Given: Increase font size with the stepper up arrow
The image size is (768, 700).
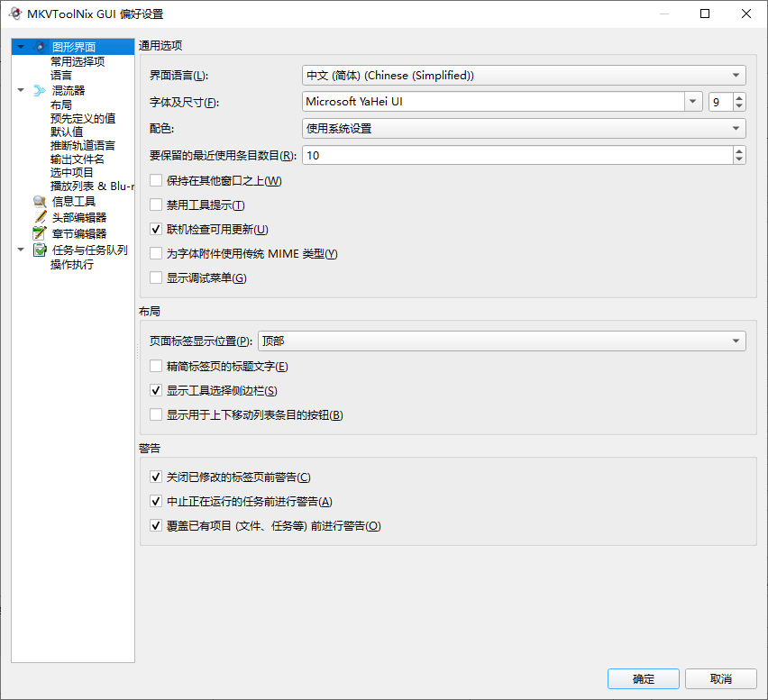Looking at the screenshot, I should [737, 96].
